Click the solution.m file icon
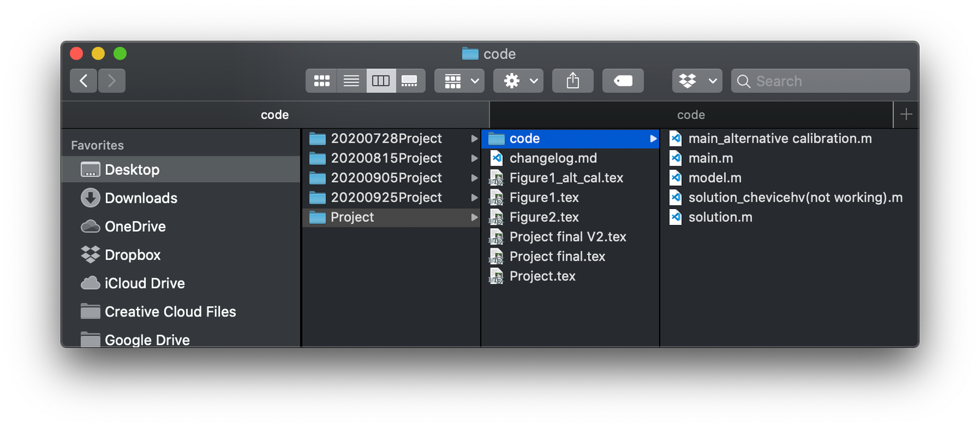Image resolution: width=980 pixels, height=428 pixels. (676, 217)
